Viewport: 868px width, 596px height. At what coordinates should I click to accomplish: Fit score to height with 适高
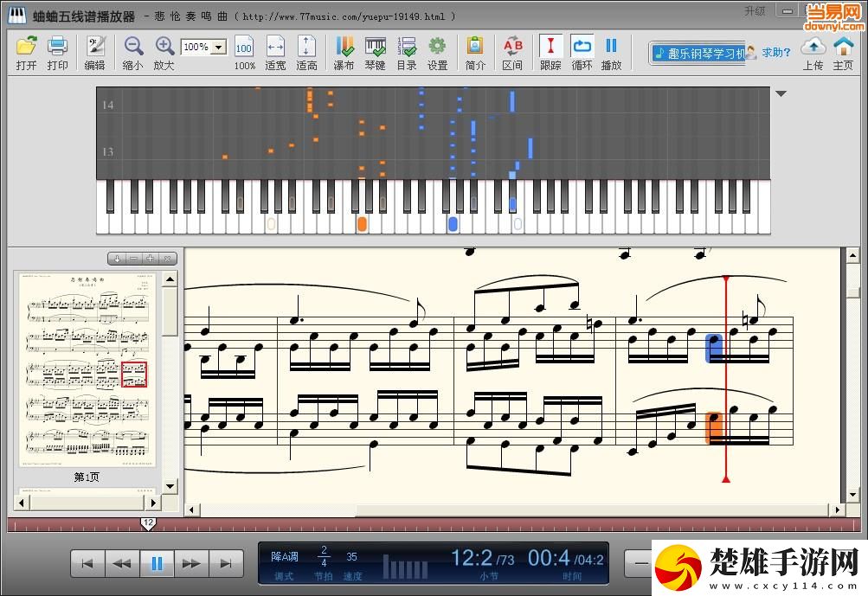coord(306,53)
